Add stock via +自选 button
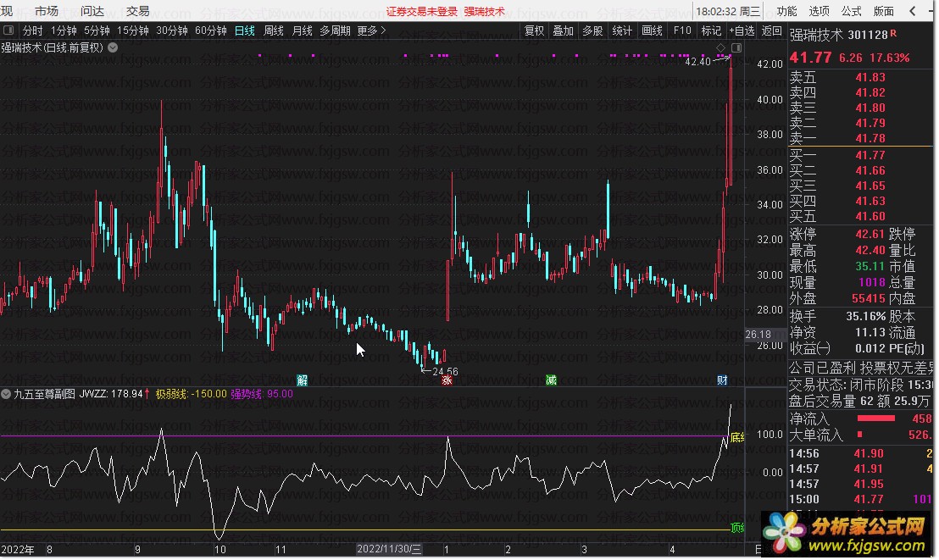This screenshot has width=939, height=560. coord(742,30)
